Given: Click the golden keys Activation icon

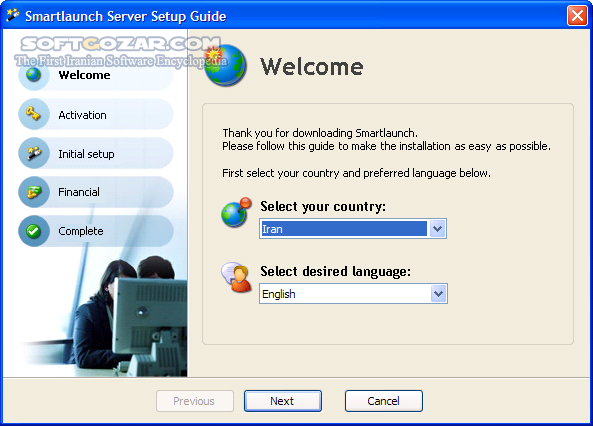Looking at the screenshot, I should point(33,113).
